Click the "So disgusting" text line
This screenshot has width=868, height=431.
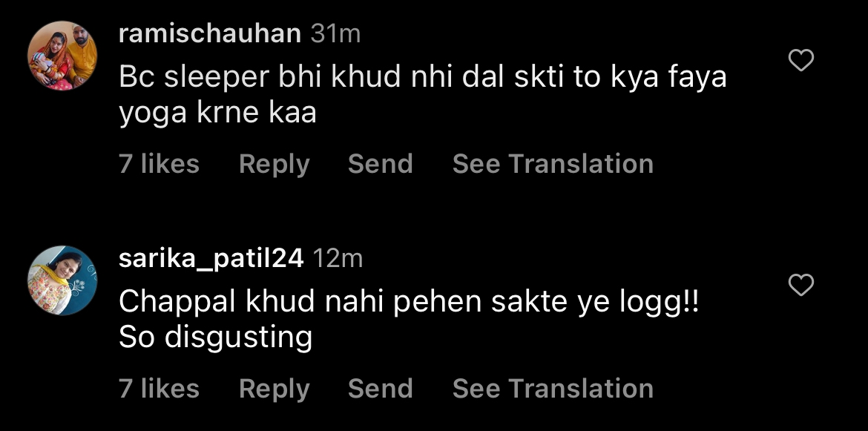215,337
